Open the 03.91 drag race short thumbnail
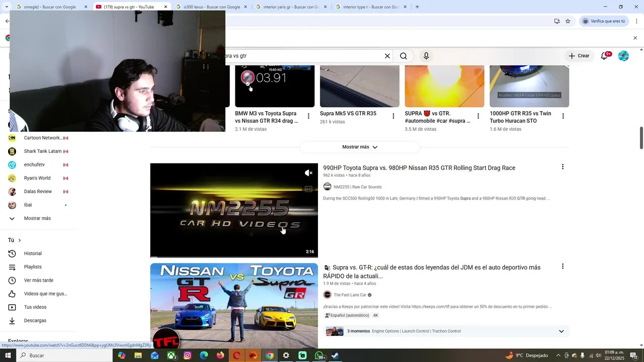The image size is (644, 362). point(275,86)
